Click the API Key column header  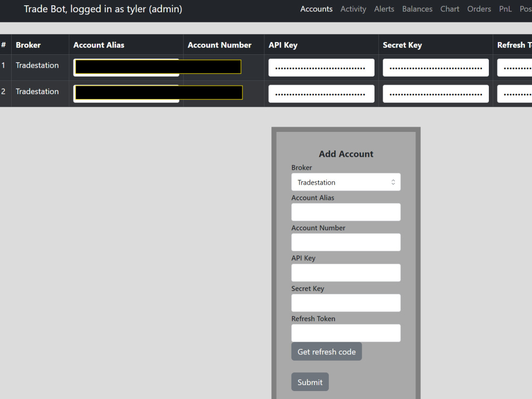click(x=283, y=45)
